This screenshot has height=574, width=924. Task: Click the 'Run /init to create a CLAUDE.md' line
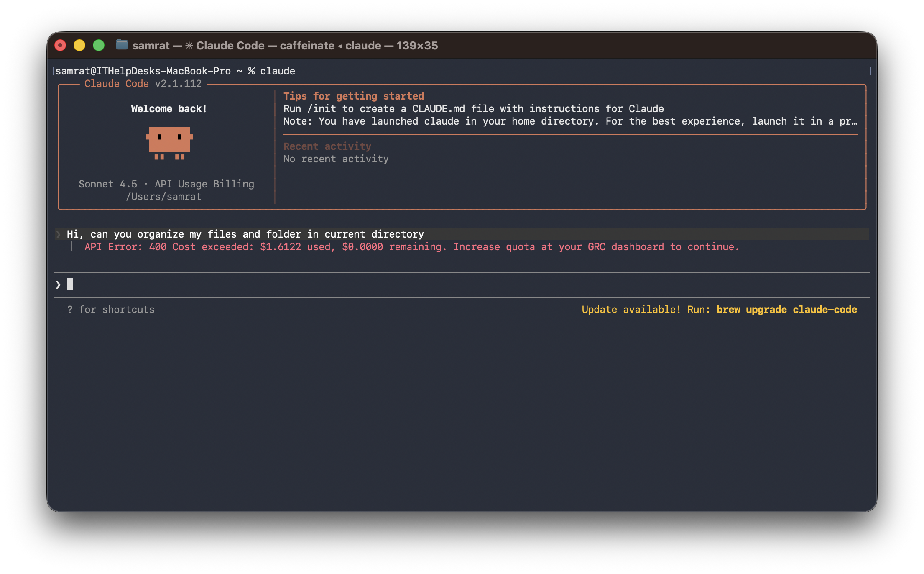(x=473, y=109)
